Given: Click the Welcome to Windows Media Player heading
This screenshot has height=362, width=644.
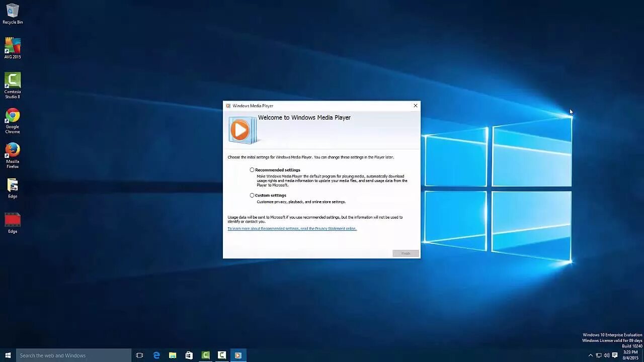Looking at the screenshot, I should pyautogui.click(x=304, y=118).
